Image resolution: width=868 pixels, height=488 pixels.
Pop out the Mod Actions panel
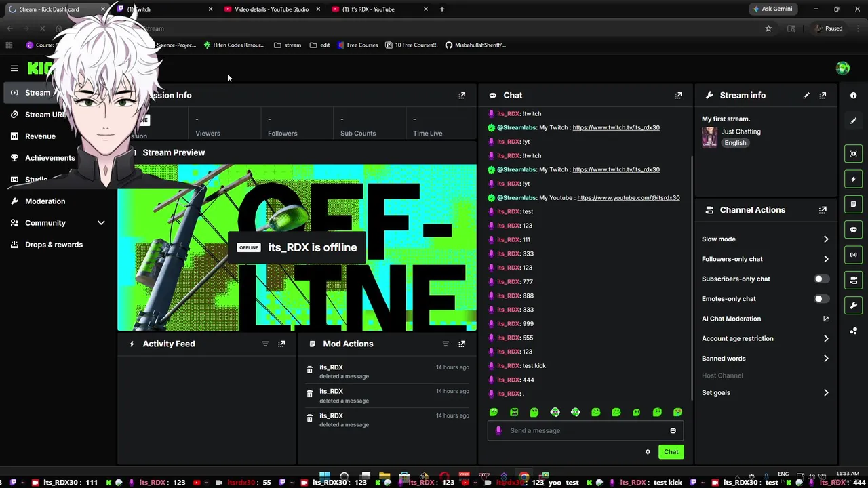(x=462, y=344)
